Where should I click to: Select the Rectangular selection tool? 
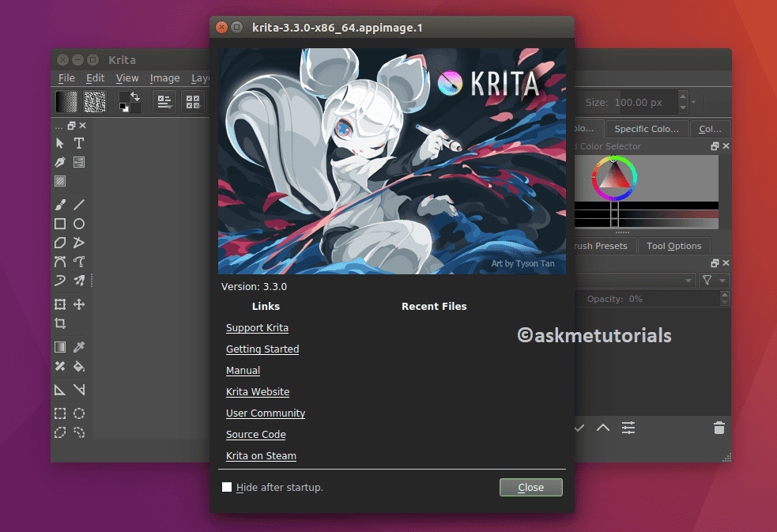pyautogui.click(x=60, y=413)
